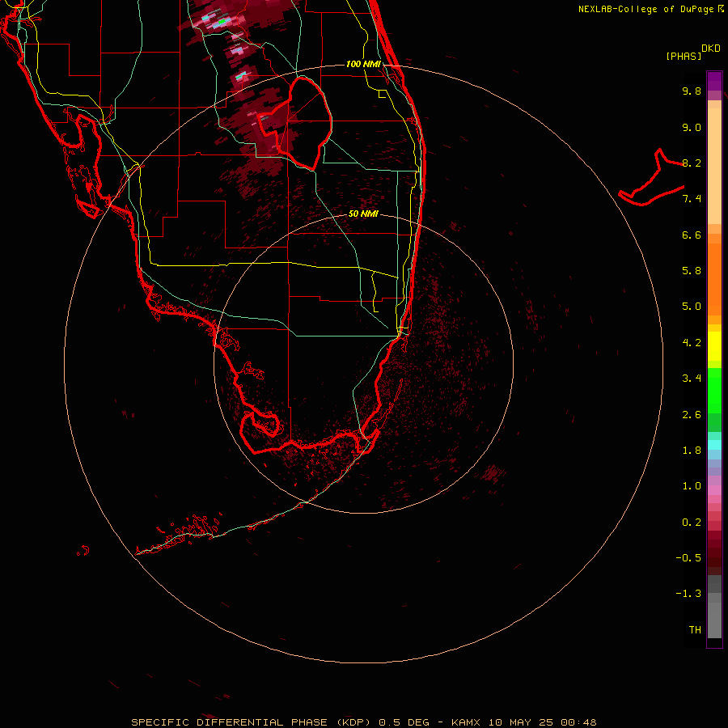This screenshot has height=728, width=728.
Task: Click the 9.8 value on the color scale
Action: point(692,91)
